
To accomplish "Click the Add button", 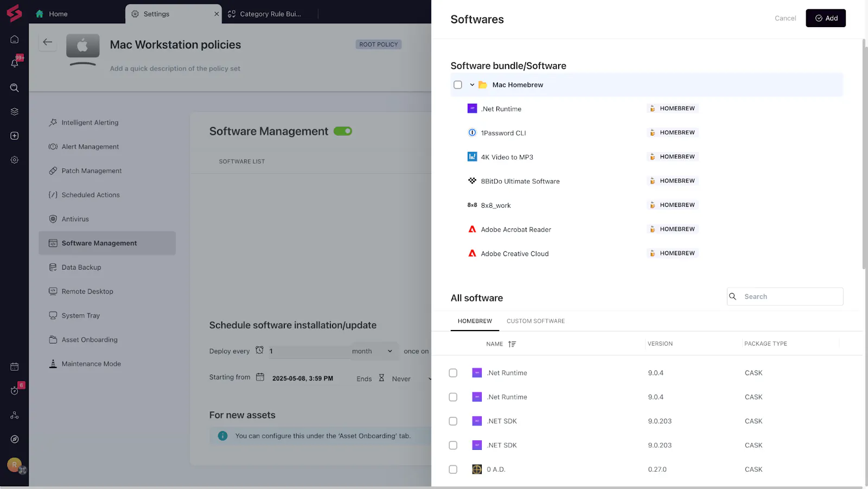I will (825, 18).
